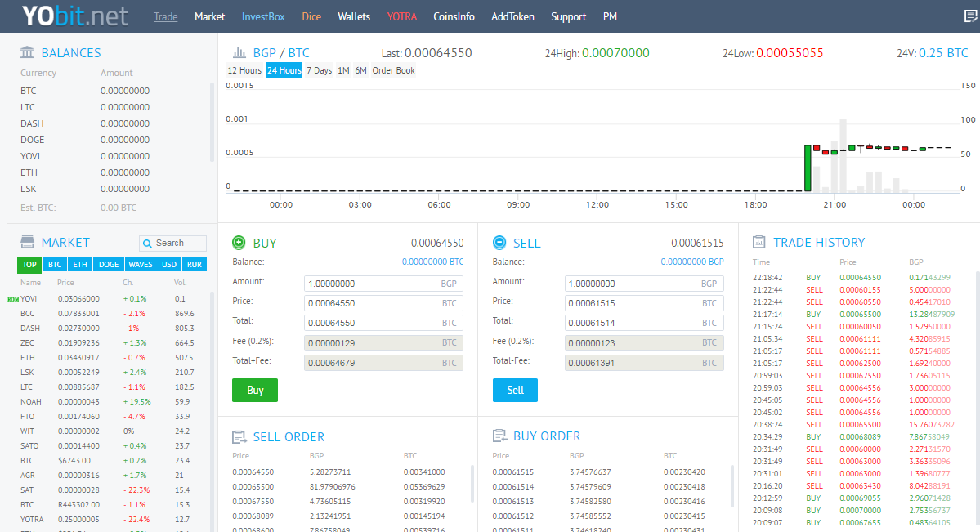Click the Market panel header icon
980x532 pixels.
(27, 242)
